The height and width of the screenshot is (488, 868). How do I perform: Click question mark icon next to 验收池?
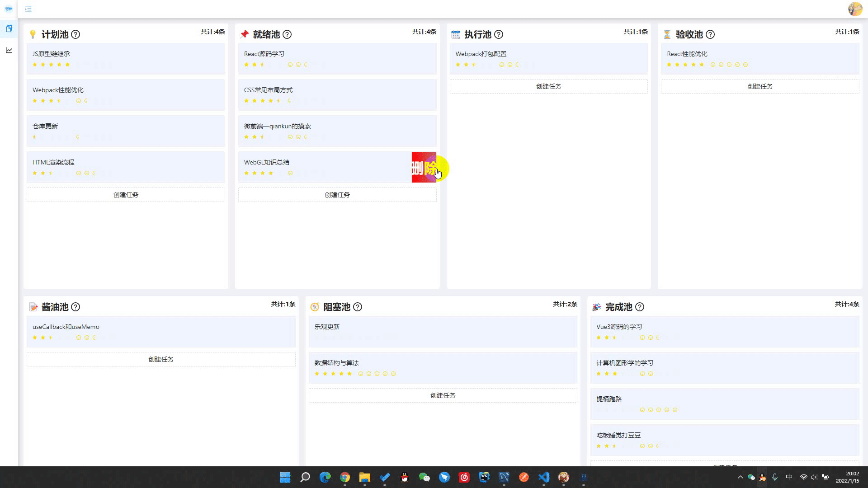pyautogui.click(x=710, y=34)
